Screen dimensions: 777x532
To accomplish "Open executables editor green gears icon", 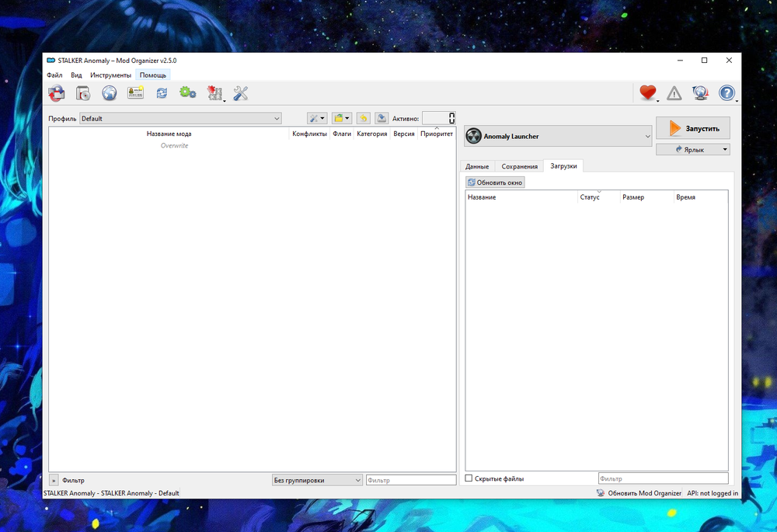I will tap(187, 93).
